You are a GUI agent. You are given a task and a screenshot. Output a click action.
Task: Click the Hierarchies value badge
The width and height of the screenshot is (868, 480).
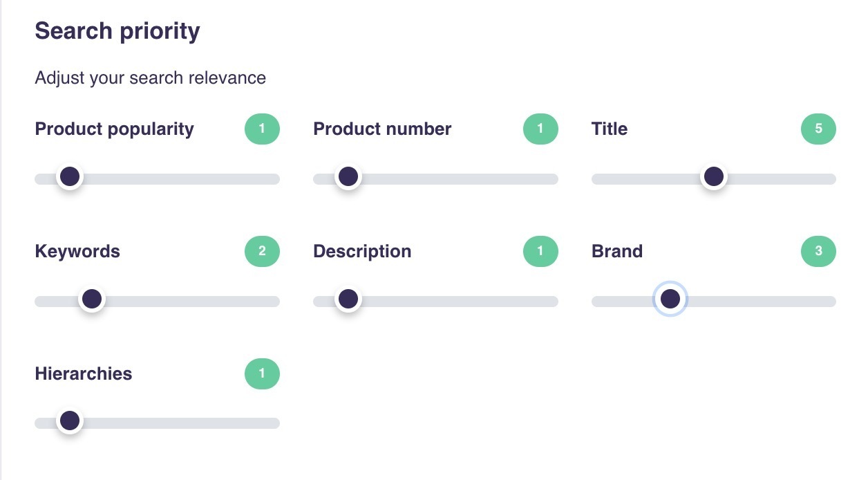coord(262,374)
